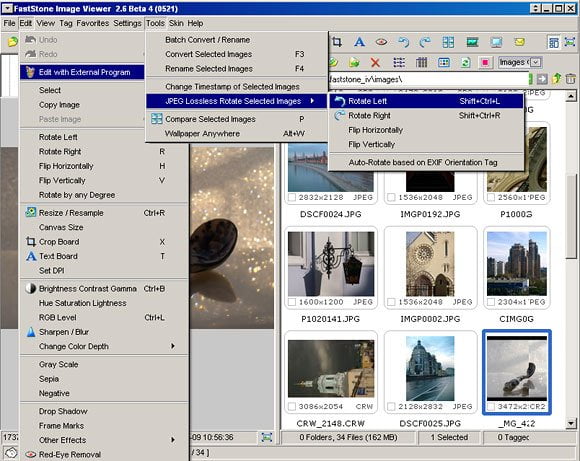Open the Images file type dropdown
Viewport: 580px width, 461px height.
point(536,62)
